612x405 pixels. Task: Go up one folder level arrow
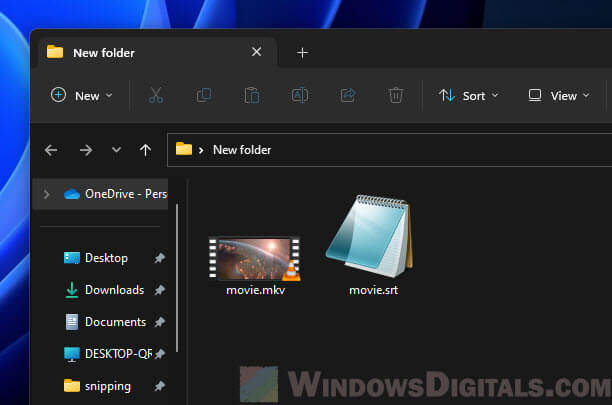tap(146, 150)
